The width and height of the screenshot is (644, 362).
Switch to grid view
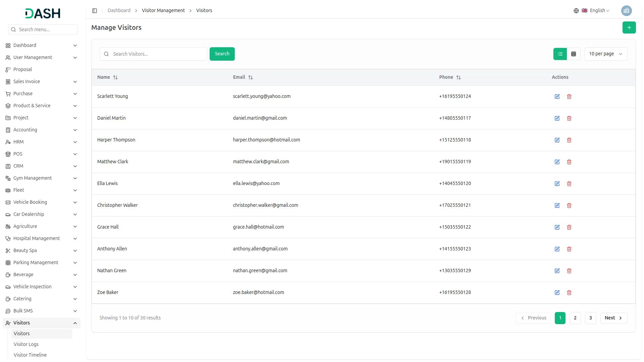[573, 54]
